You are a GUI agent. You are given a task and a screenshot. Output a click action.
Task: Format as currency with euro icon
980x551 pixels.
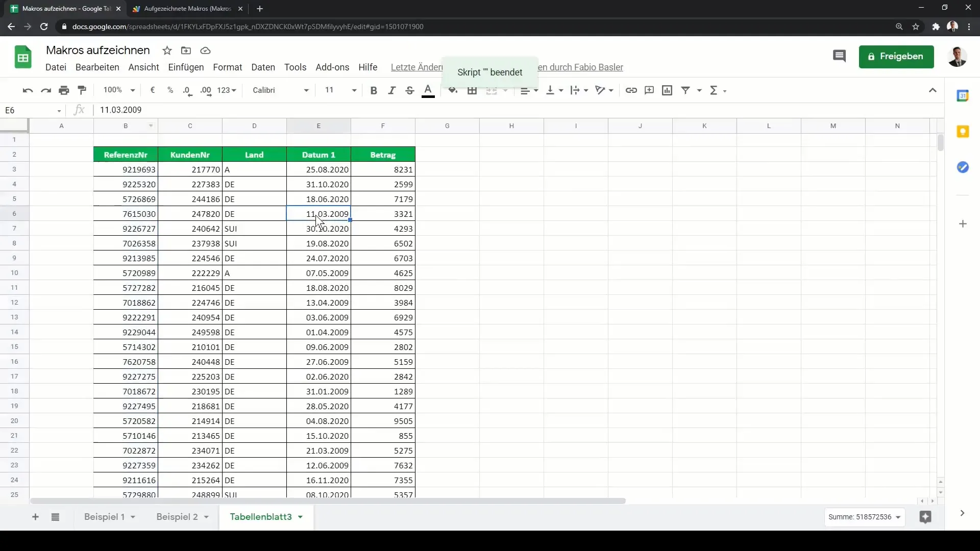[152, 90]
